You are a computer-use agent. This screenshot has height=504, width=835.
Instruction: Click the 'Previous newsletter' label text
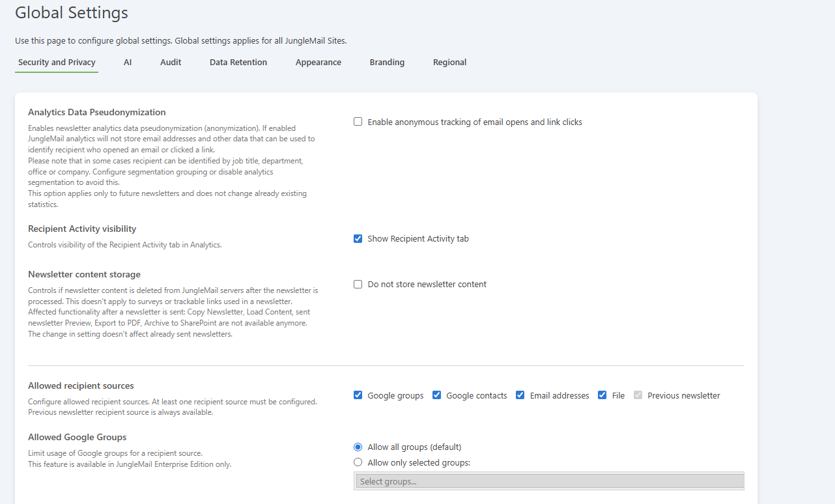[684, 395]
